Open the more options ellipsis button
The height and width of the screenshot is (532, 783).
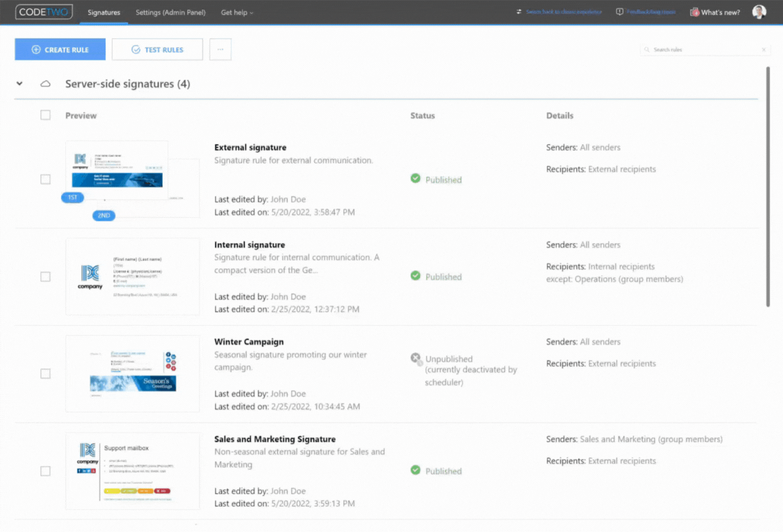click(x=220, y=50)
